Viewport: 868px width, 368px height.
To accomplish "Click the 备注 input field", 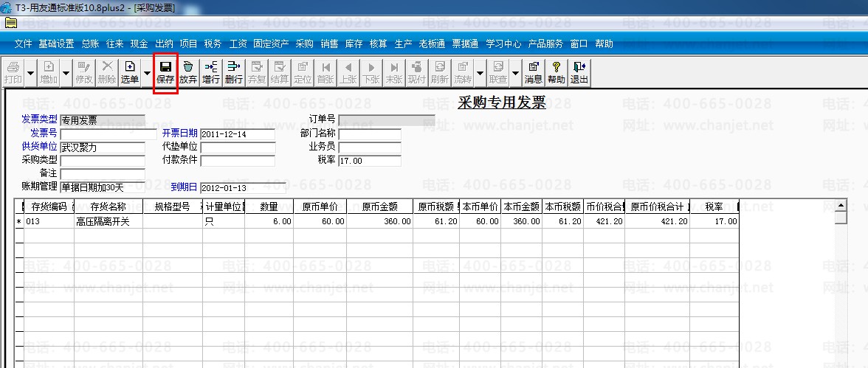I will [x=103, y=174].
